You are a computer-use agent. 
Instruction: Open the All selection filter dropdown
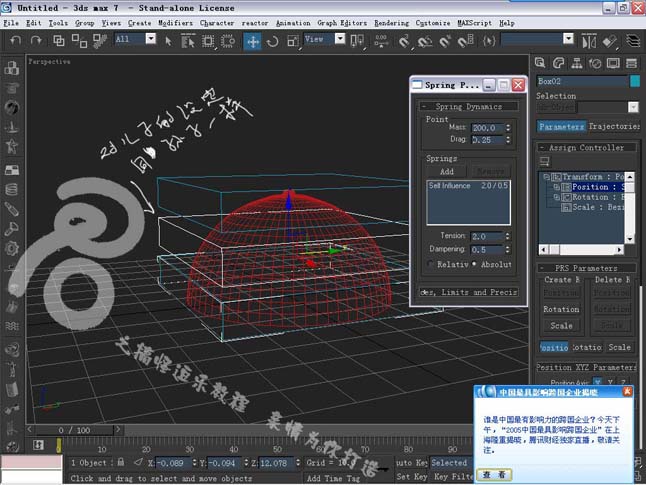pos(151,39)
